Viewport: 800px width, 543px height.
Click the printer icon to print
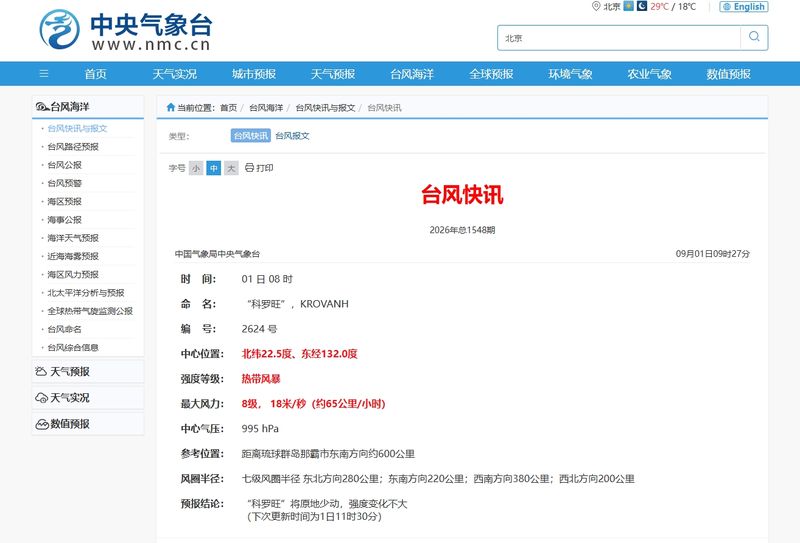pos(249,167)
